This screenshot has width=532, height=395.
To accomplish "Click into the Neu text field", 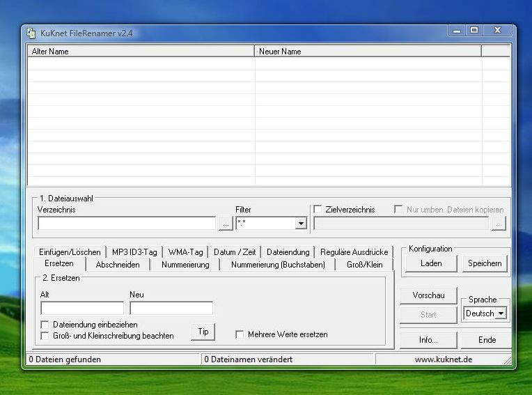I will pyautogui.click(x=171, y=308).
